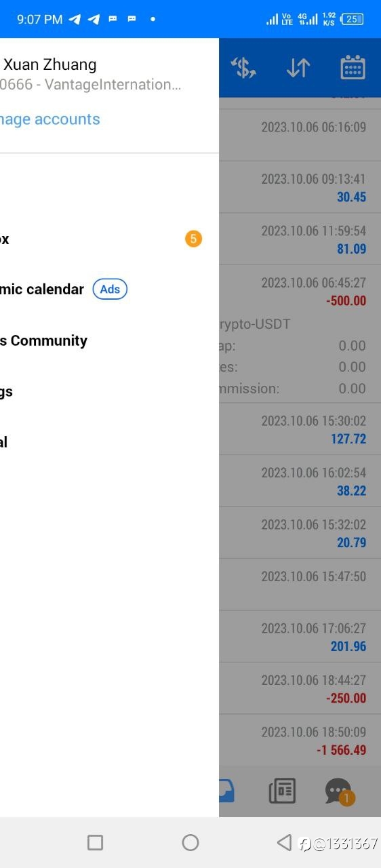Viewport: 381px width, 868px height.
Task: Open the chat messages icon with badge
Action: (338, 791)
